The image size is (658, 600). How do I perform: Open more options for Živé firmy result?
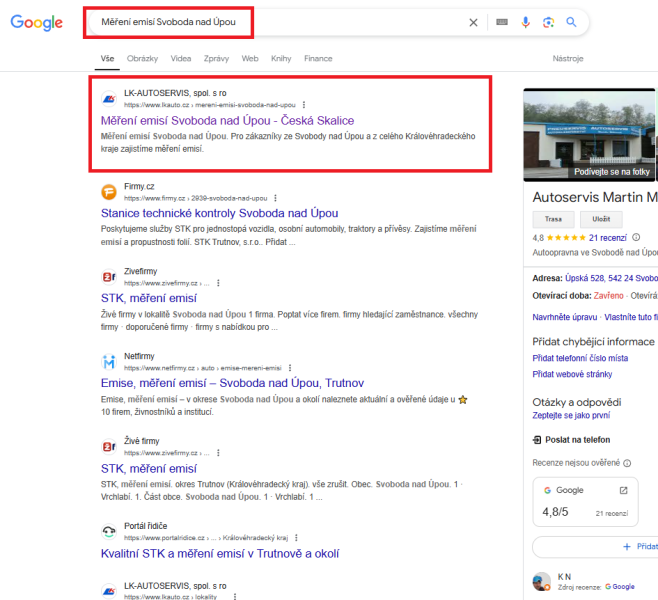(218, 453)
